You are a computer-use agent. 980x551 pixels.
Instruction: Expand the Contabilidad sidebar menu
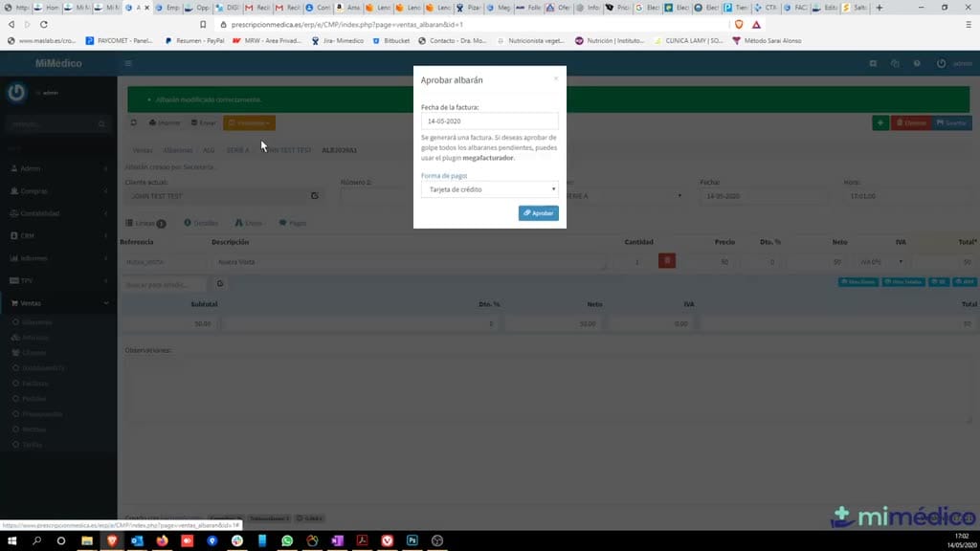58,213
